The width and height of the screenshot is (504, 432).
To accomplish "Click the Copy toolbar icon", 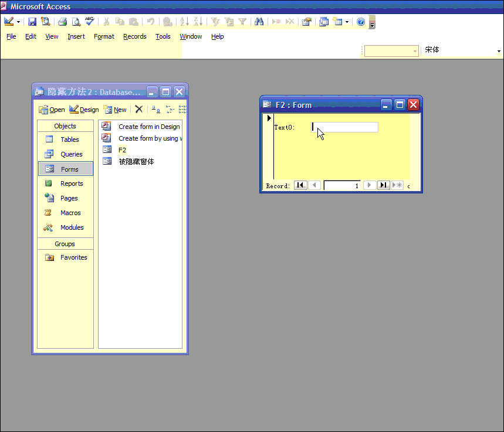I will point(120,22).
